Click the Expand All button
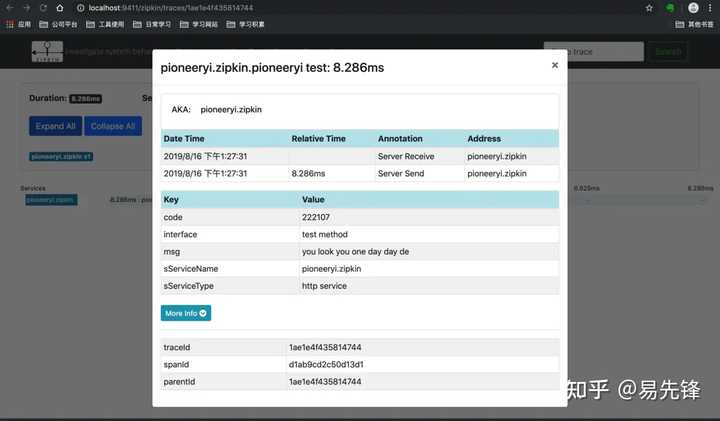The width and height of the screenshot is (720, 421). pyautogui.click(x=56, y=126)
